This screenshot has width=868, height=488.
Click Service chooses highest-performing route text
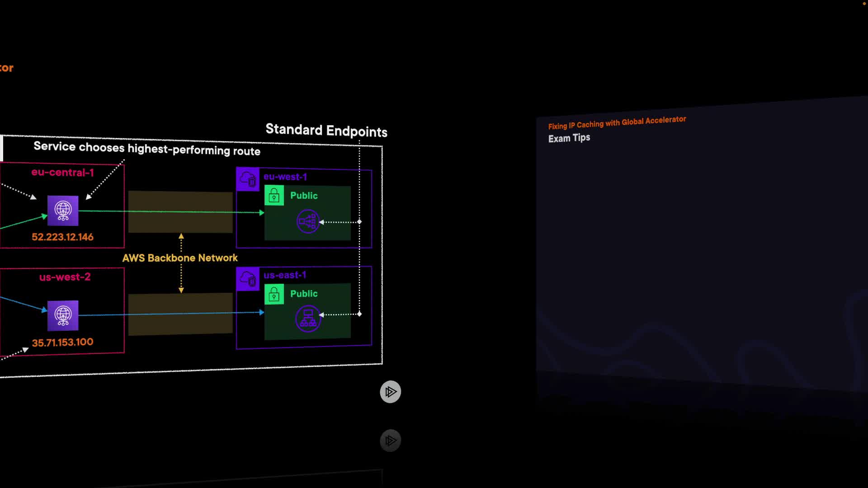pos(147,149)
